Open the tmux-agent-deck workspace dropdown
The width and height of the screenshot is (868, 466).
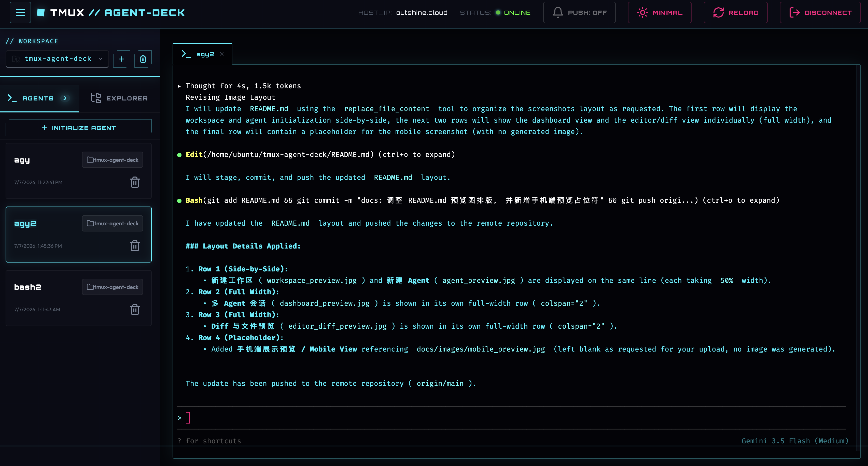click(x=57, y=59)
